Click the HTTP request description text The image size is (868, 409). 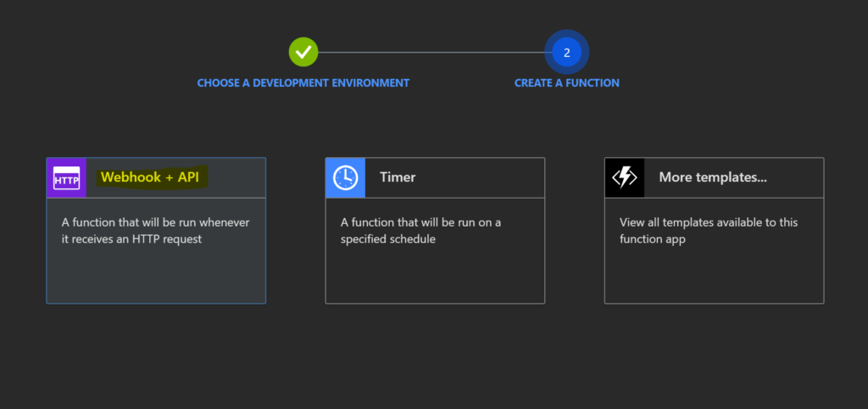pos(155,231)
